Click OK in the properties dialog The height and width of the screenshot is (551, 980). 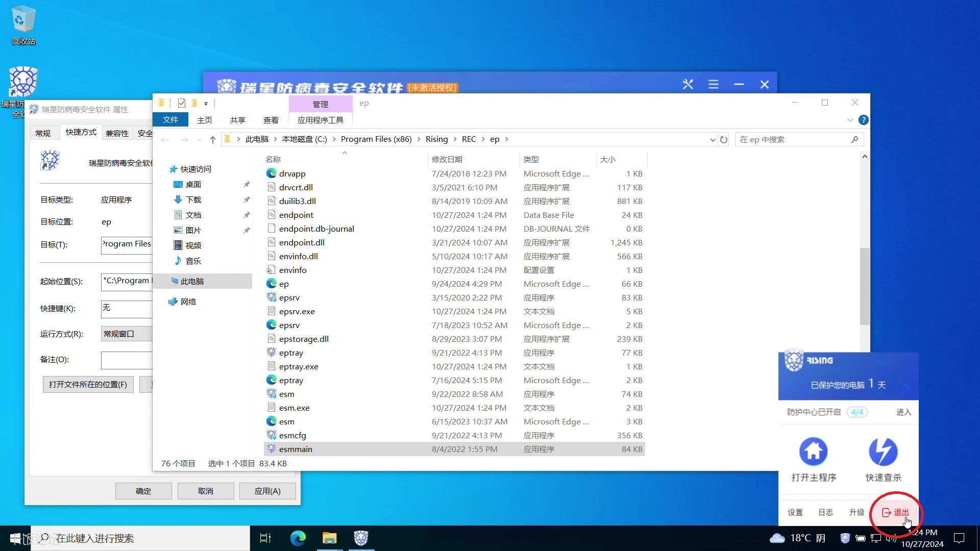click(143, 491)
